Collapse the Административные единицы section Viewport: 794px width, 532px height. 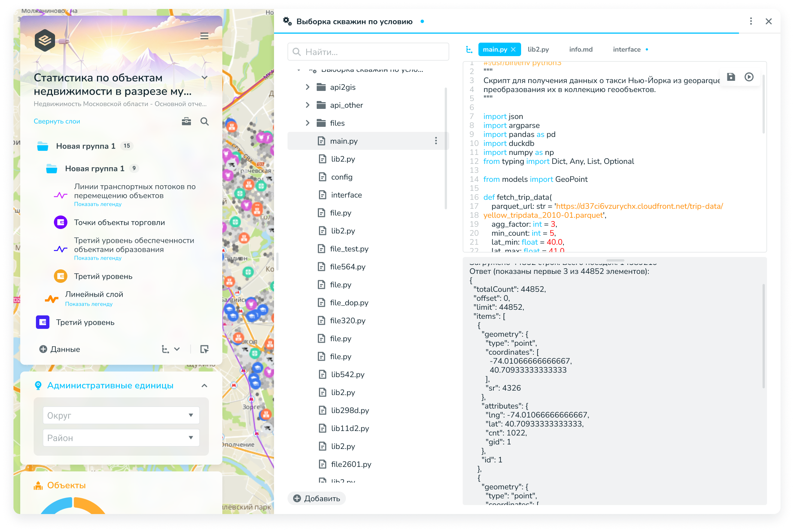click(204, 385)
